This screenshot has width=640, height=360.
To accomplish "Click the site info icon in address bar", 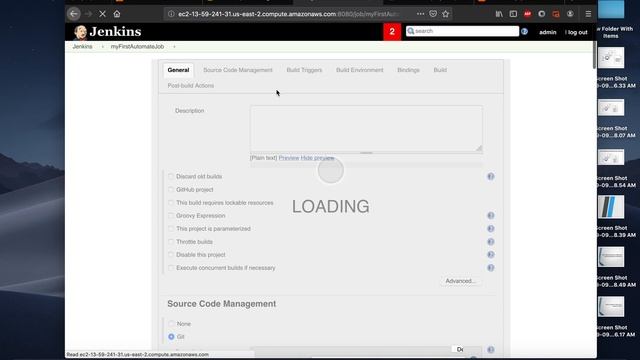I will [x=171, y=14].
